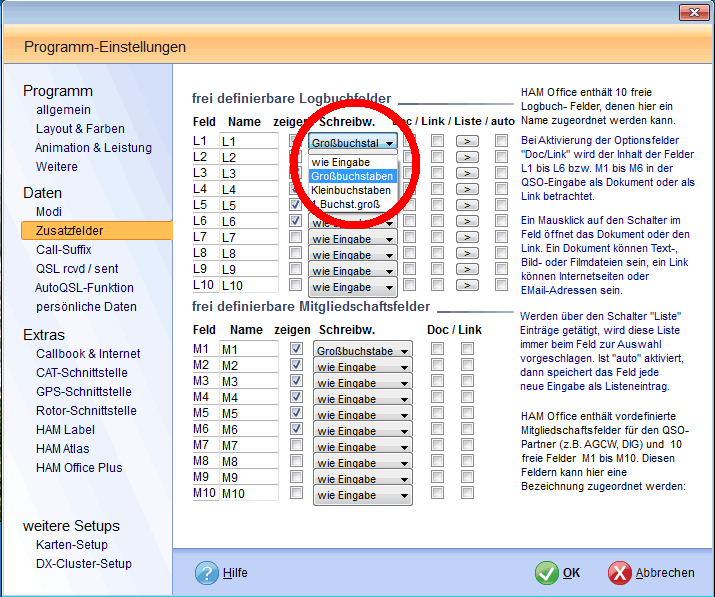Open the Liste arrow button for L6
Viewport: 715px width, 597px height.
467,221
